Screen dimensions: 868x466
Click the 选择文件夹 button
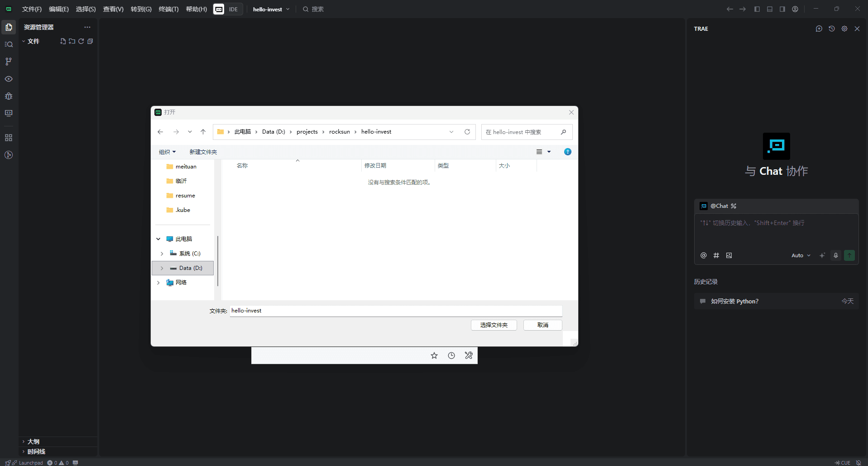coord(494,325)
